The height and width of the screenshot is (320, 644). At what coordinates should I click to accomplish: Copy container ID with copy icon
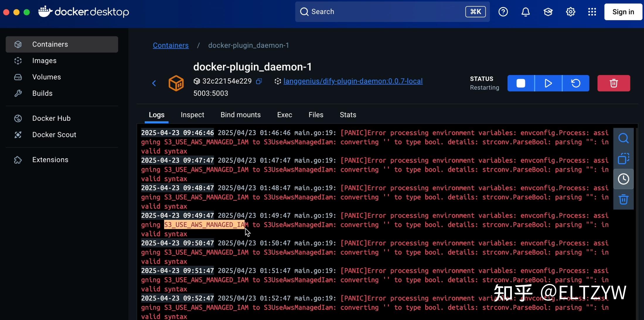[259, 81]
